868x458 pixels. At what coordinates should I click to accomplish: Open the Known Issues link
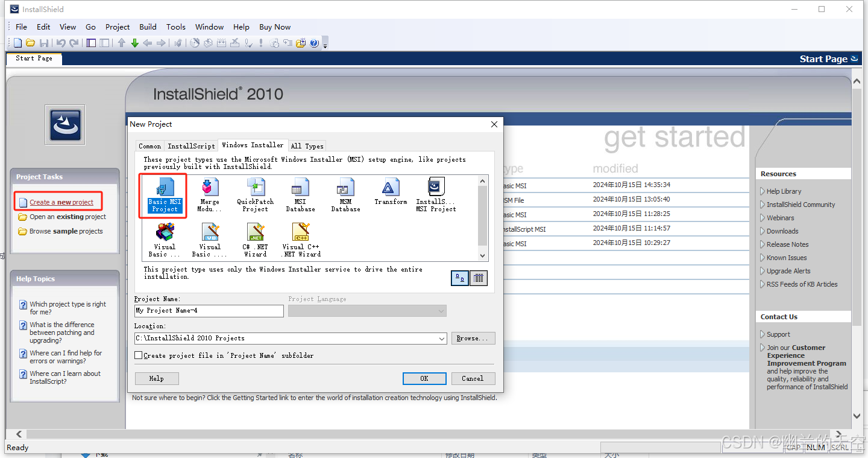coord(787,258)
